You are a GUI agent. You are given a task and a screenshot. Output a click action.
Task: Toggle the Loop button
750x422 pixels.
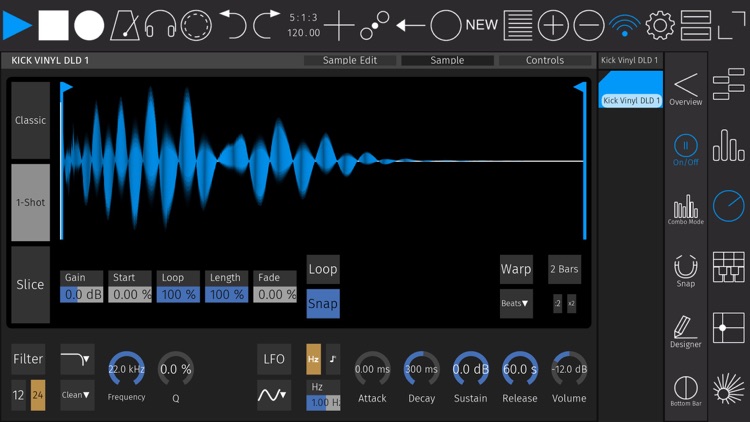[x=322, y=269]
